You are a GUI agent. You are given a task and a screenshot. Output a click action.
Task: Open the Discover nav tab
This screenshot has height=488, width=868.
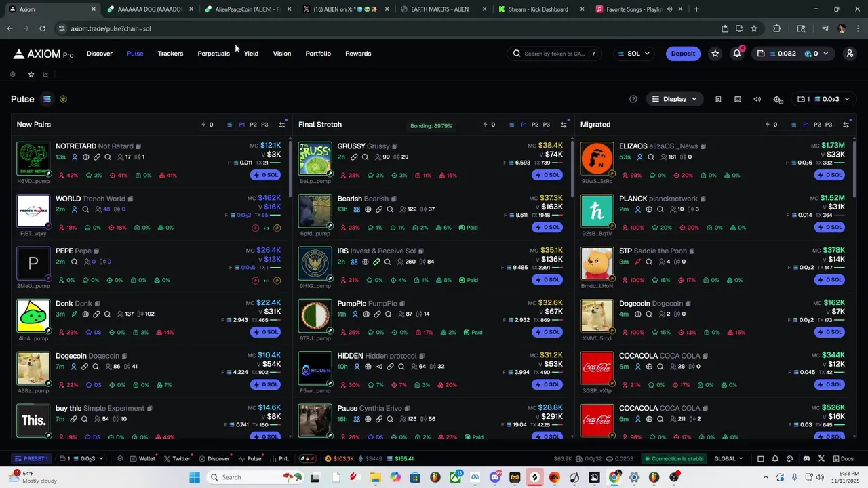pyautogui.click(x=100, y=54)
